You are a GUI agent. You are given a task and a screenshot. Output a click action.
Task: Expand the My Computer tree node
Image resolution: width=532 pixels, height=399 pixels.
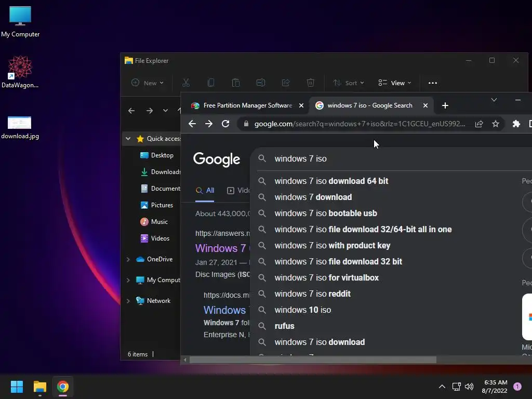point(128,280)
